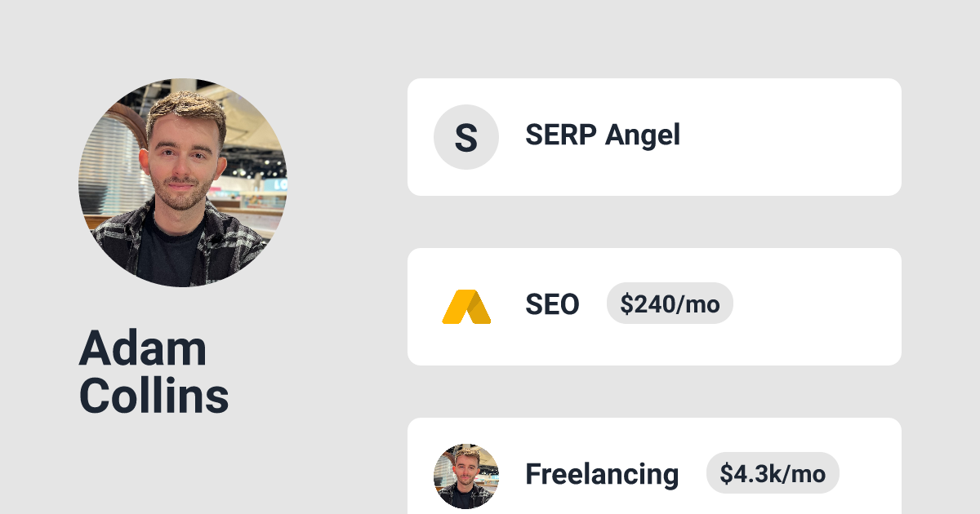Click the $4.3k/mo revenue badge
The image size is (980, 514).
[772, 474]
